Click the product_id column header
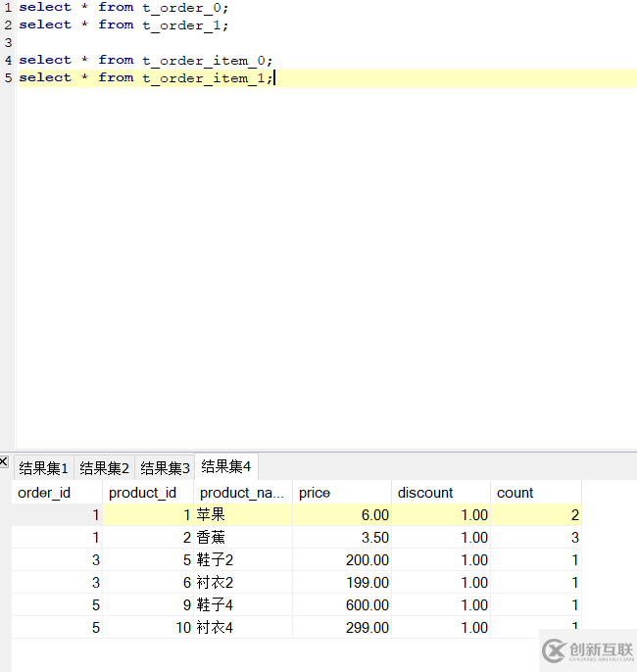This screenshot has width=637, height=672. (147, 493)
